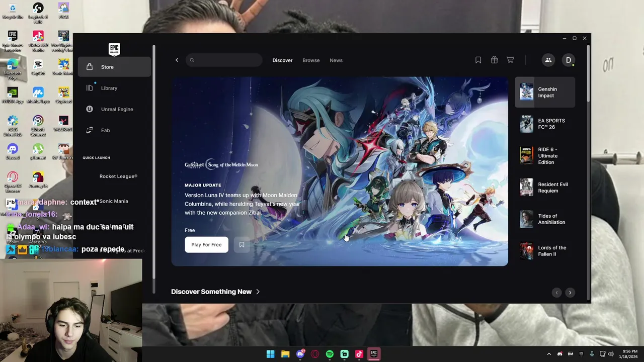
Task: Select the Recycle Bin desktop icon
Action: [13, 11]
